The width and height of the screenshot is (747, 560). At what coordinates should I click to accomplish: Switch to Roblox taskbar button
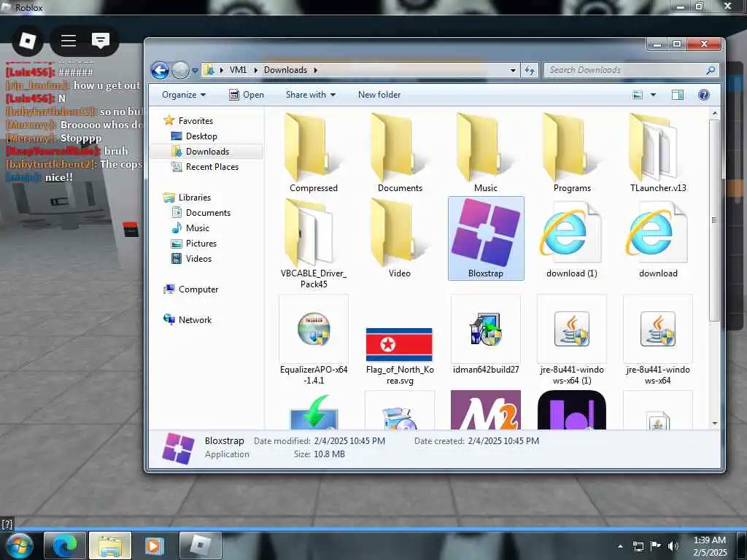tap(201, 545)
